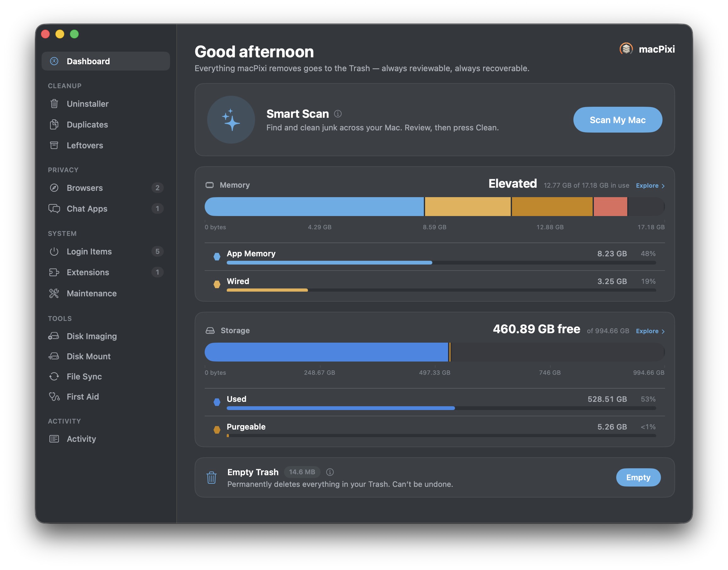Click the Chat Apps speech bubble icon
This screenshot has width=728, height=570.
point(54,208)
